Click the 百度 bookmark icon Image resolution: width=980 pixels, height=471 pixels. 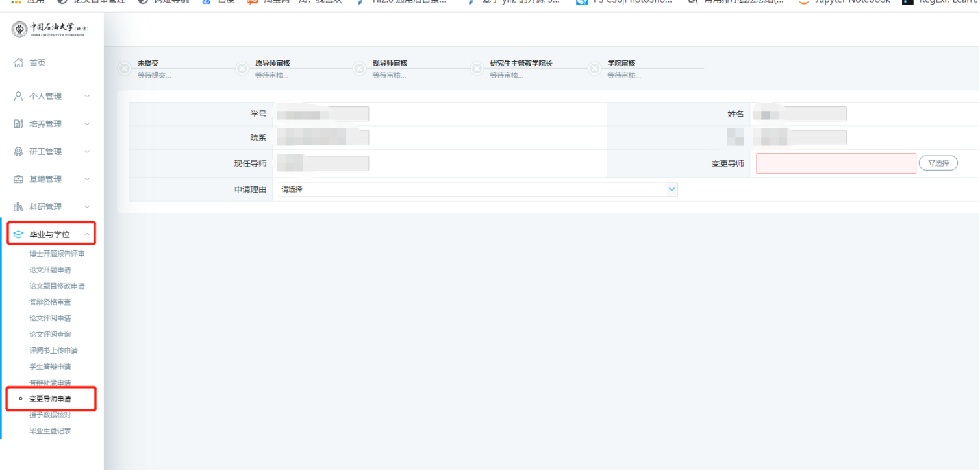click(205, 1)
